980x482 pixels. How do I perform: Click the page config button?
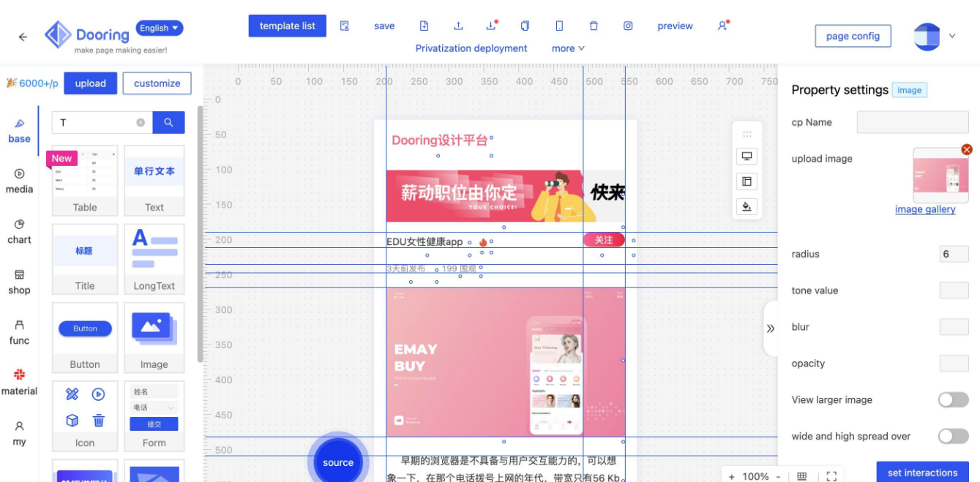(853, 36)
